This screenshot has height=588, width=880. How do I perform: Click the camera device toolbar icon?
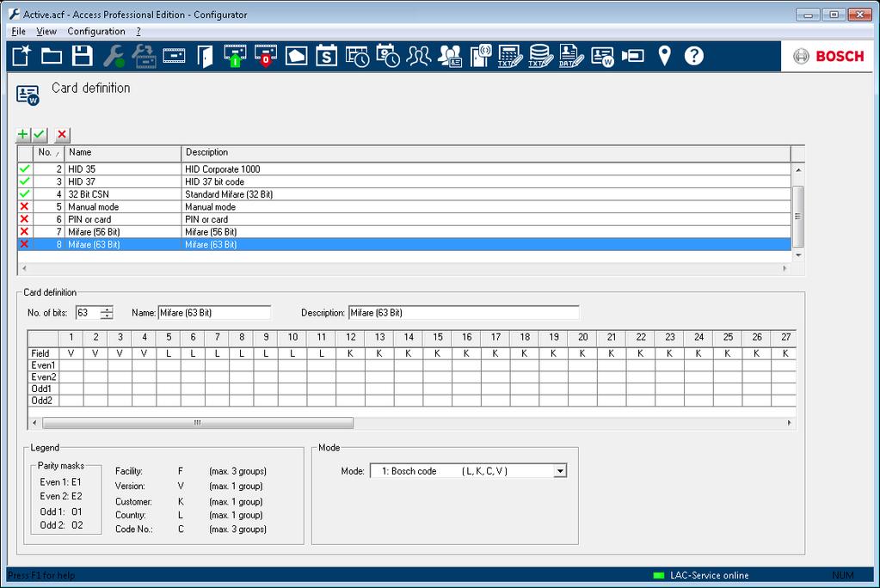click(633, 56)
